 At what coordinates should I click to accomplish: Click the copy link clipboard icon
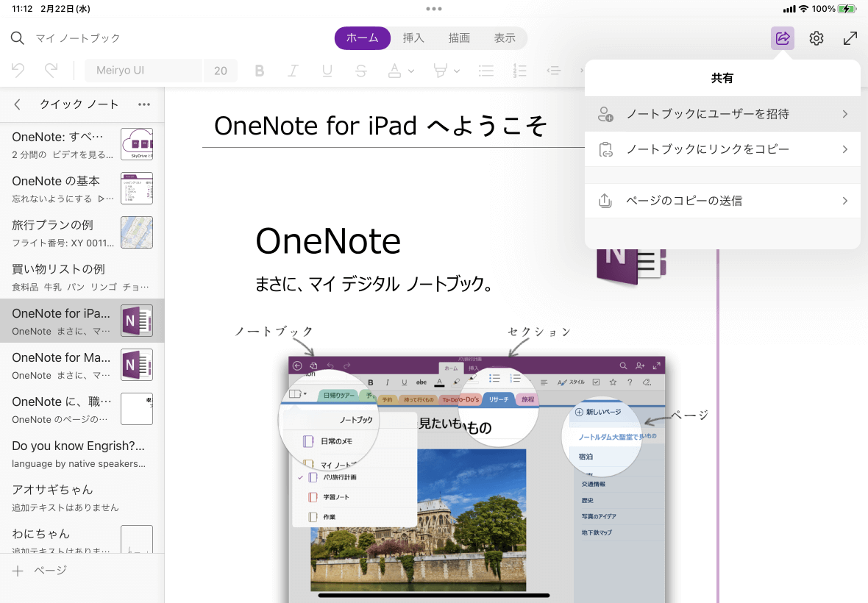pyautogui.click(x=605, y=149)
